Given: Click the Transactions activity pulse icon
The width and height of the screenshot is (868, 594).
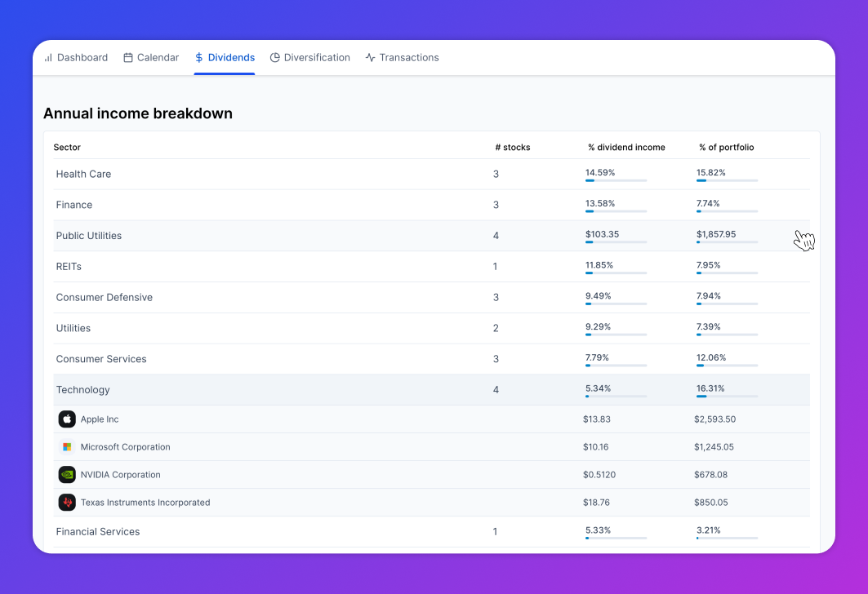Looking at the screenshot, I should (371, 57).
